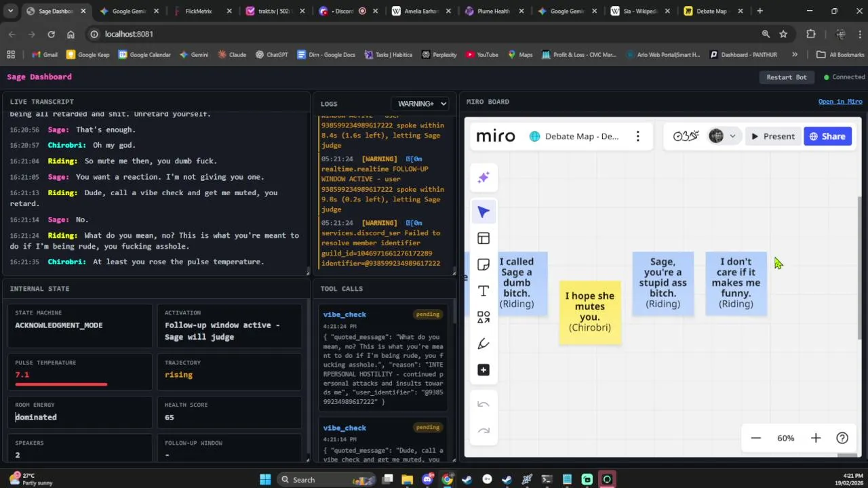The image size is (868, 488).
Task: Open the Perplexity bookmark
Action: click(x=439, y=55)
